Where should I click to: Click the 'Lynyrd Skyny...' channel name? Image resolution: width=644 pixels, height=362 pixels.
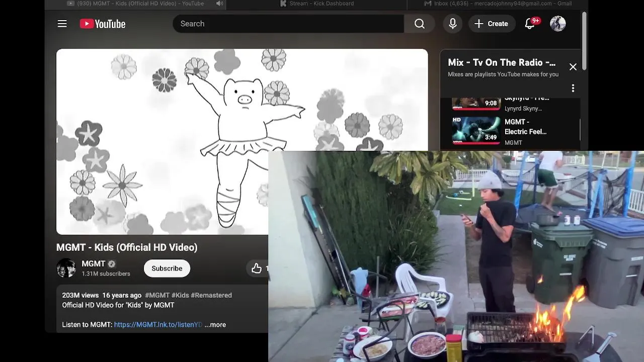523,109
